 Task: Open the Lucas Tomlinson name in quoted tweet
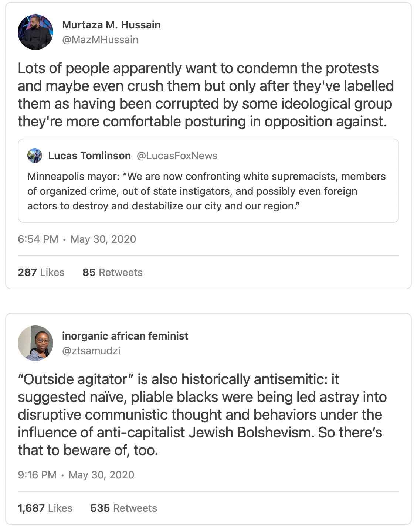click(x=89, y=156)
